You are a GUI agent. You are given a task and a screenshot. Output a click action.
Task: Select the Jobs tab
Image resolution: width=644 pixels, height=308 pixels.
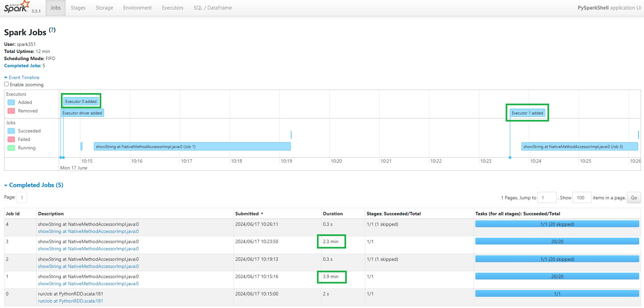[x=55, y=8]
